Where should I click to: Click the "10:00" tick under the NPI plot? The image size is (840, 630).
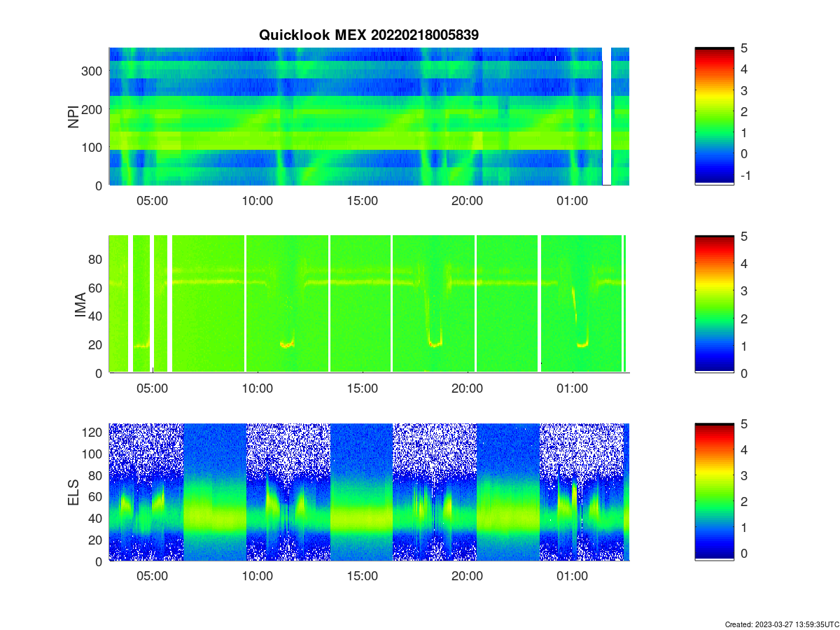point(258,200)
